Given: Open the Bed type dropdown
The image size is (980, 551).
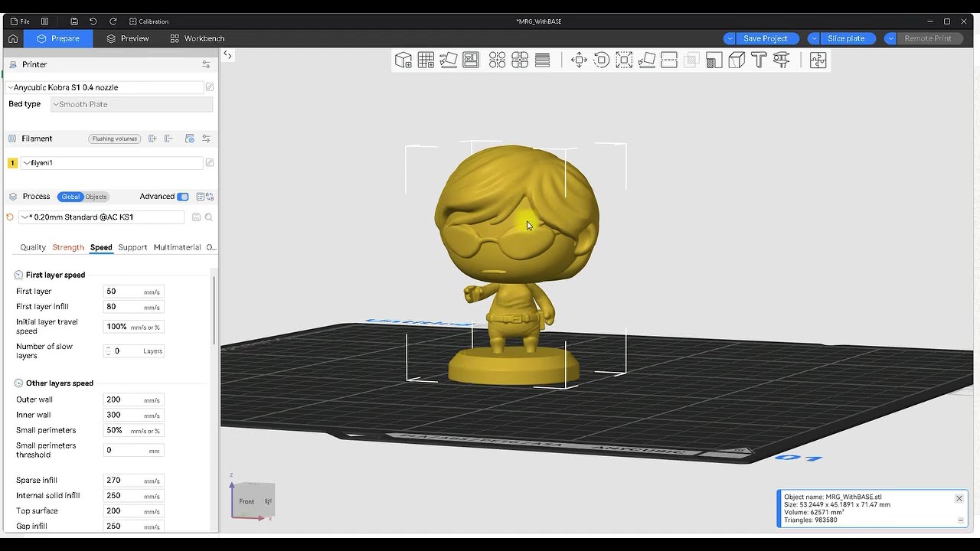Looking at the screenshot, I should 132,104.
